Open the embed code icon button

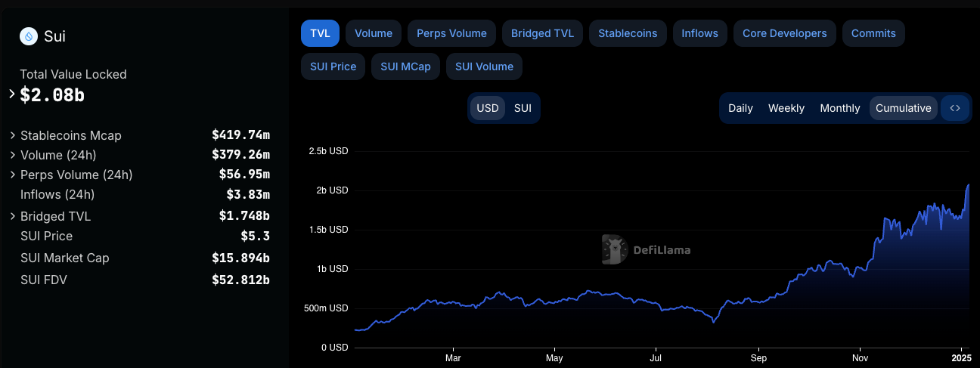[955, 108]
